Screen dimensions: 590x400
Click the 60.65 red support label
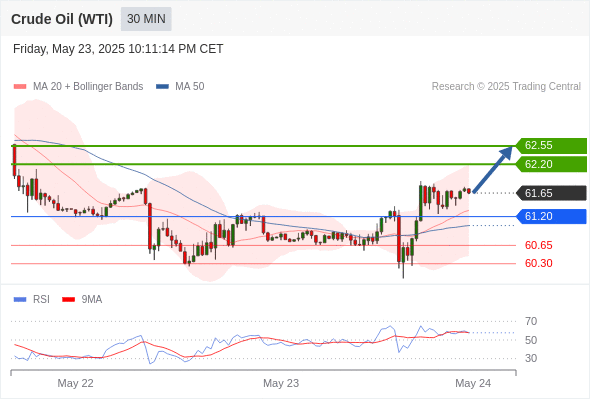pyautogui.click(x=538, y=245)
